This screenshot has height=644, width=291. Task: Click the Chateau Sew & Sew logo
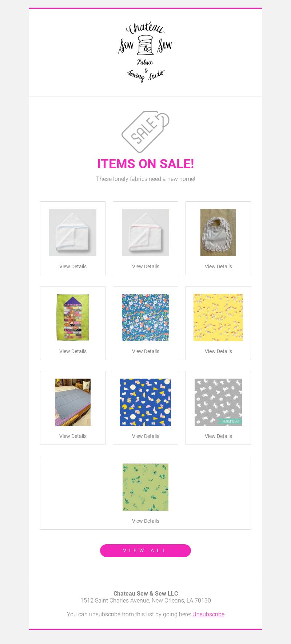(x=145, y=52)
